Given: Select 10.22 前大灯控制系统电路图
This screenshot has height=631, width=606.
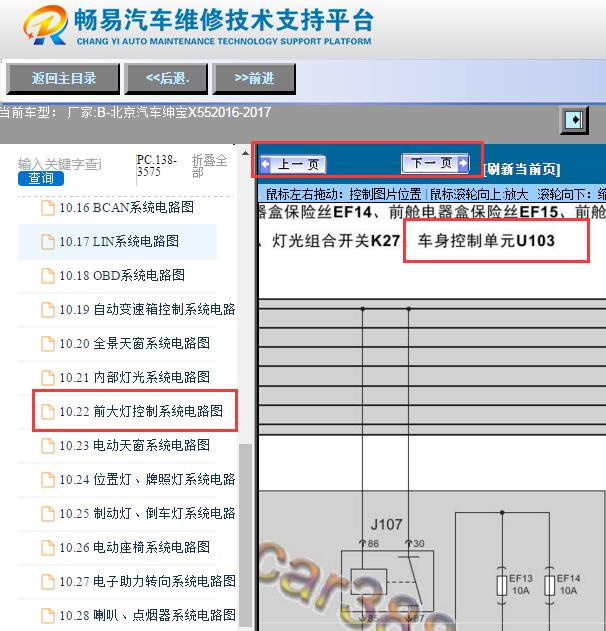Looking at the screenshot, I should [x=141, y=411].
